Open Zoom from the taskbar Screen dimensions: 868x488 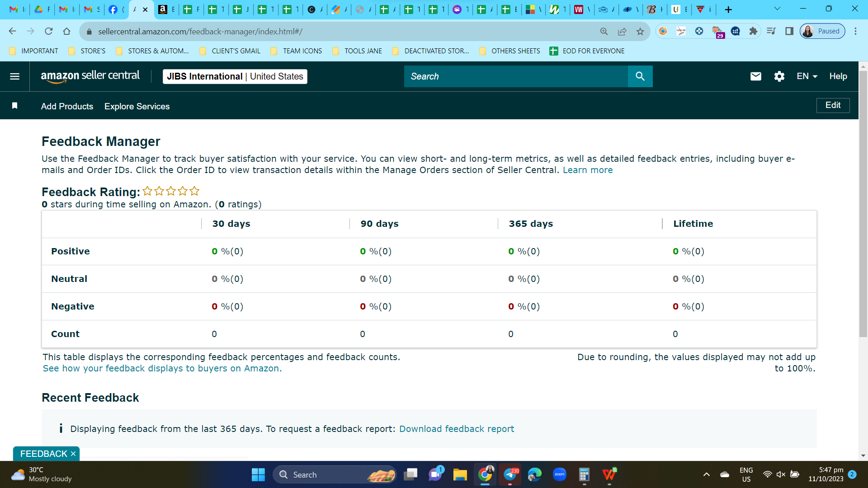[560, 474]
